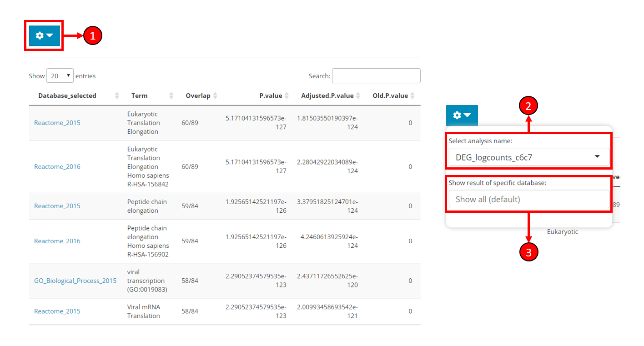Open the Show entries count dropdown

click(60, 76)
